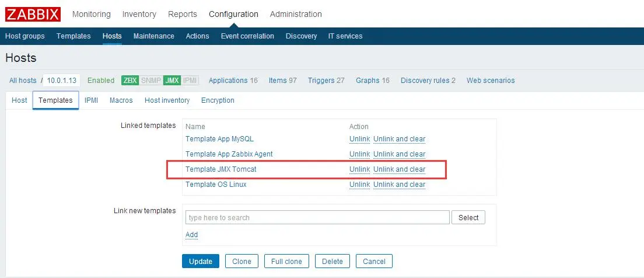Open the Monitoring menu

(x=91, y=14)
